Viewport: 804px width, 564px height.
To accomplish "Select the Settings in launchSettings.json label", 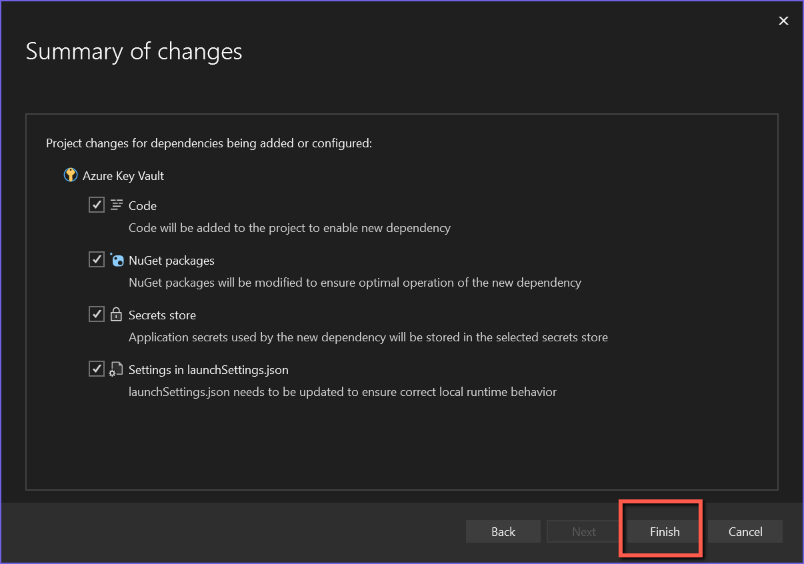I will [208, 370].
